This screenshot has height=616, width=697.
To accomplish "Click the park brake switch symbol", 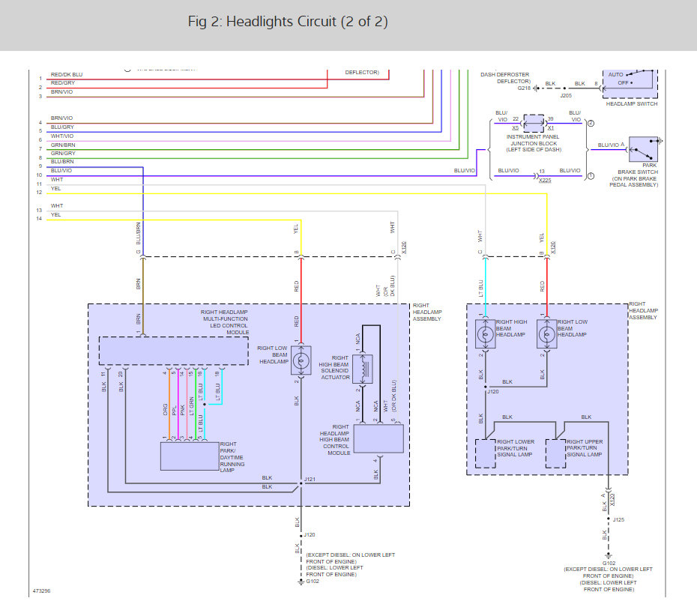I will pyautogui.click(x=643, y=149).
